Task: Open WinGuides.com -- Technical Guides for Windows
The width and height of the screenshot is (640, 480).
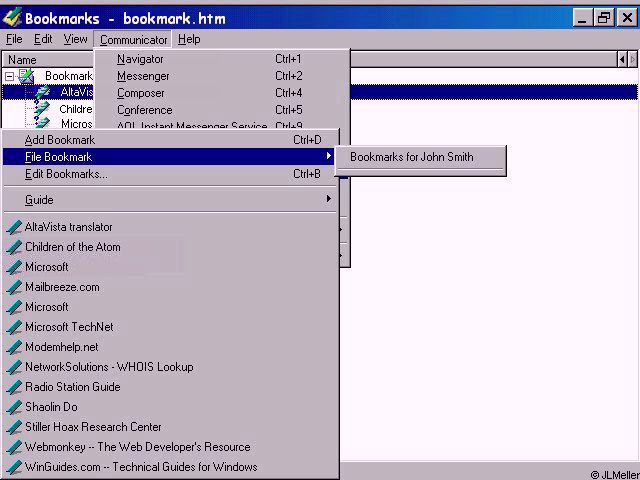Action: click(x=171, y=467)
